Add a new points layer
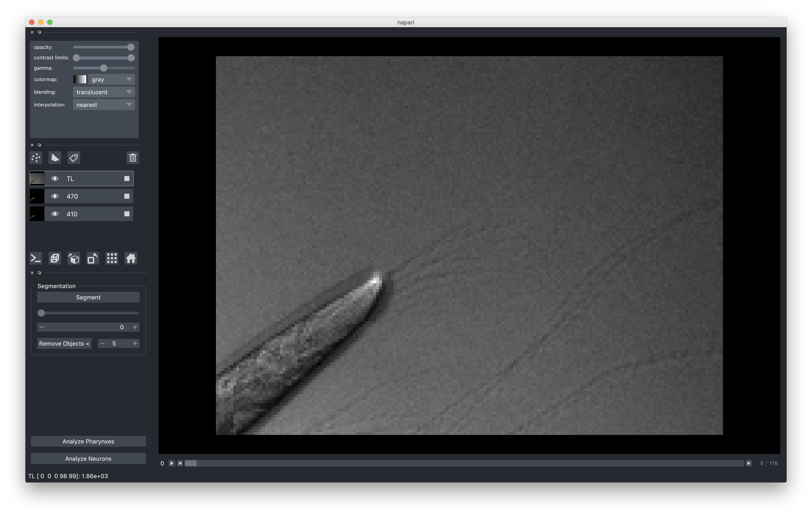Image resolution: width=812 pixels, height=516 pixels. point(36,158)
